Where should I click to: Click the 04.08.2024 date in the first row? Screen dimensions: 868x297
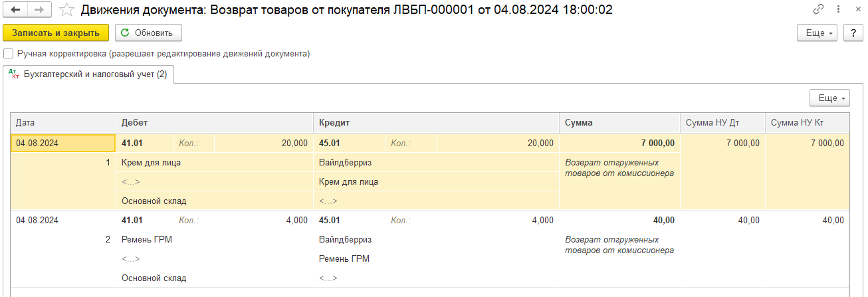(x=37, y=143)
